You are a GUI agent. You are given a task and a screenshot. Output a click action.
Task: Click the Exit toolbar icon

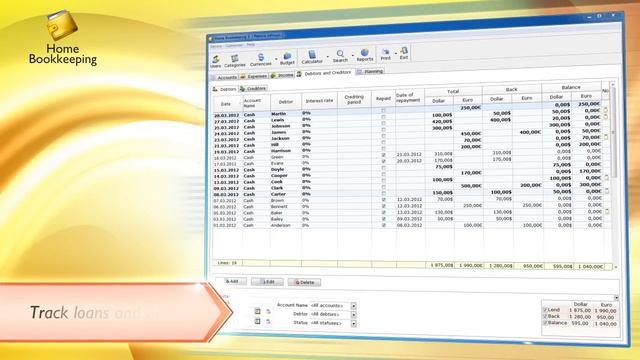click(404, 53)
